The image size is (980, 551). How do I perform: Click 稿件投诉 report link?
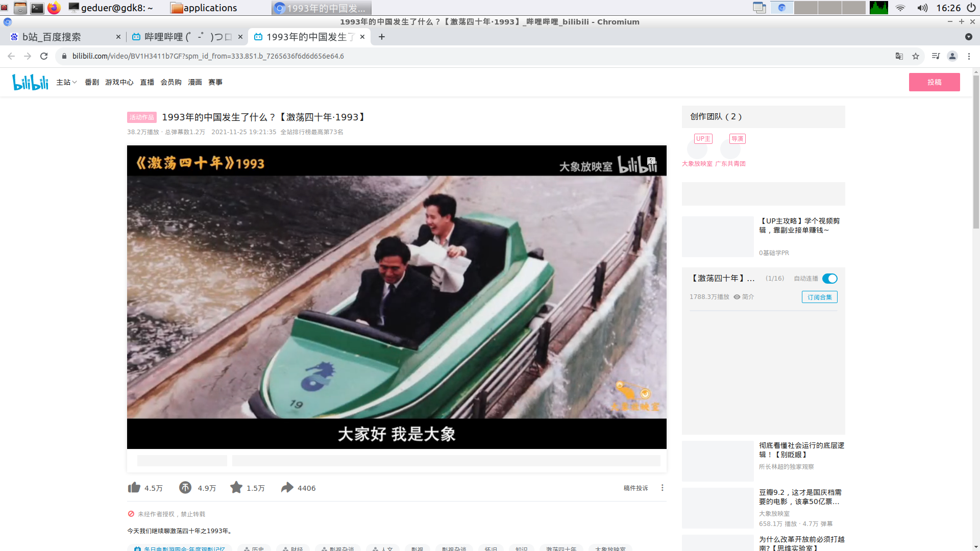(635, 488)
